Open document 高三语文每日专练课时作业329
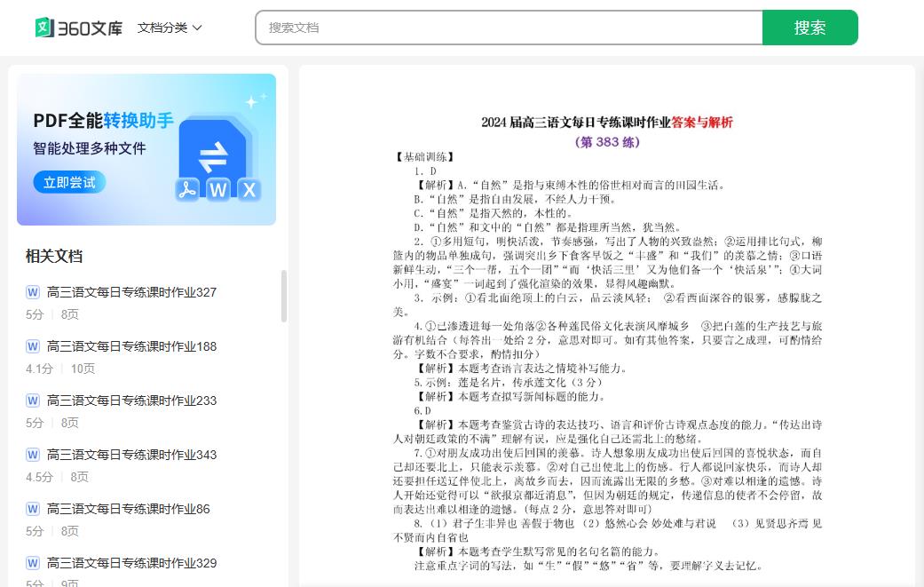 [131, 563]
